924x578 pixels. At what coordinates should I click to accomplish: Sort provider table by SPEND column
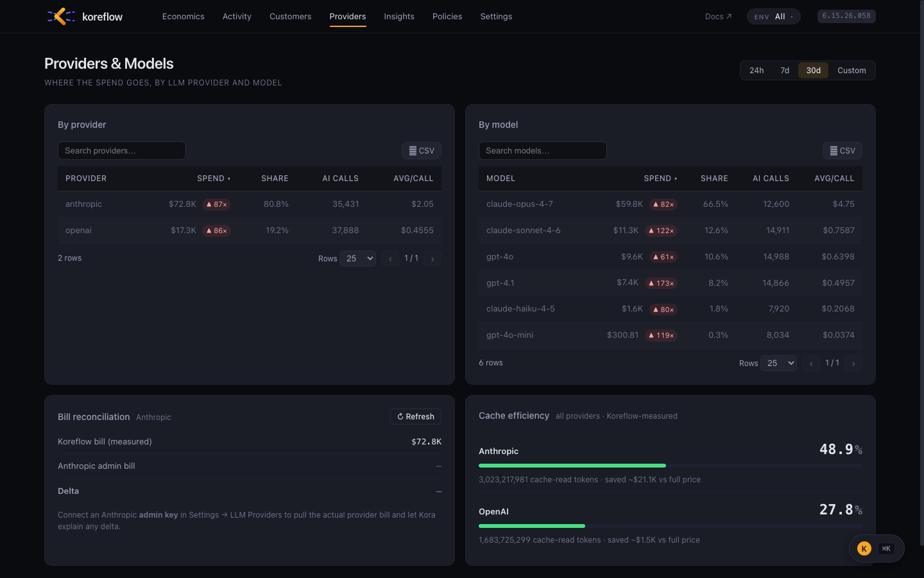pos(214,179)
